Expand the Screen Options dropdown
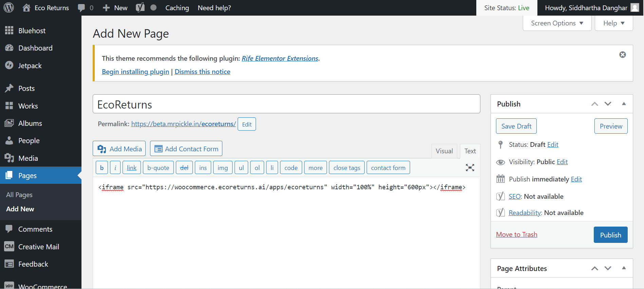The width and height of the screenshot is (644, 289). (x=557, y=23)
